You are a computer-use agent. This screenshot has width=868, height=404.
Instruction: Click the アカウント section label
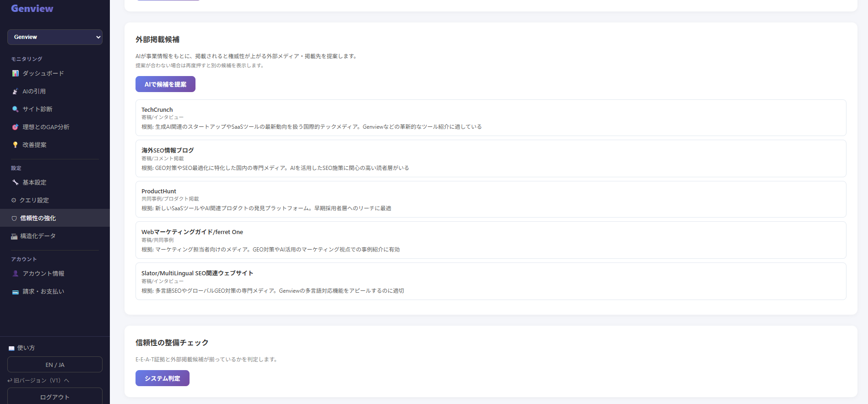(24, 259)
